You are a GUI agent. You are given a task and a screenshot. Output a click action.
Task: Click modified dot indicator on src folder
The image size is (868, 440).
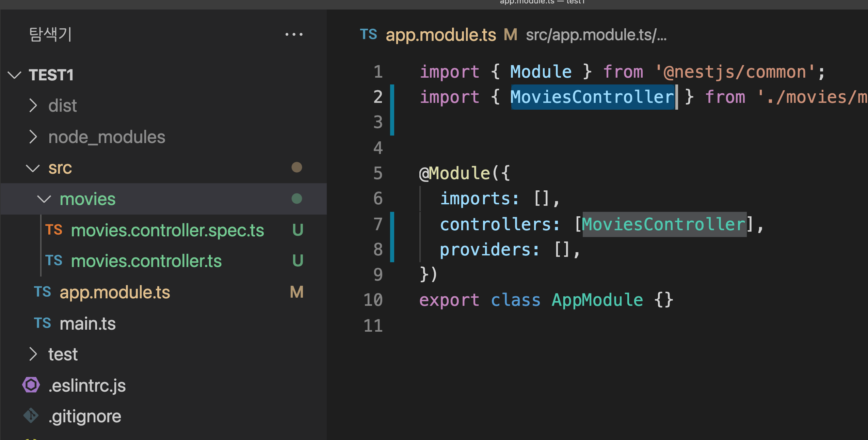click(x=296, y=167)
